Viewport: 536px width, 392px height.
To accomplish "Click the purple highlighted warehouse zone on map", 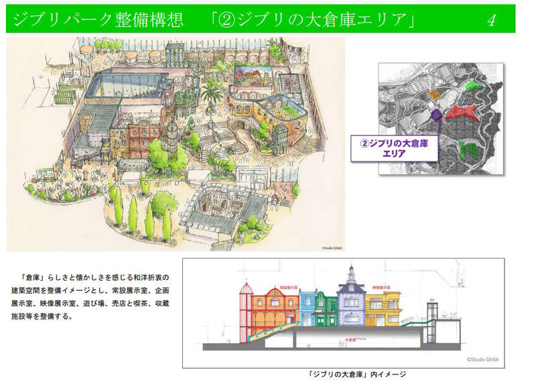I will (435, 115).
